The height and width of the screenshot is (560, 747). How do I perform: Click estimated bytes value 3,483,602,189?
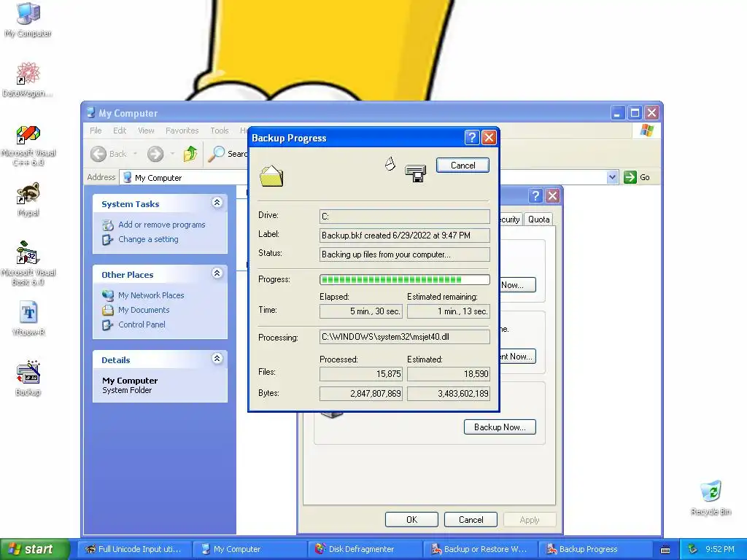coord(449,394)
